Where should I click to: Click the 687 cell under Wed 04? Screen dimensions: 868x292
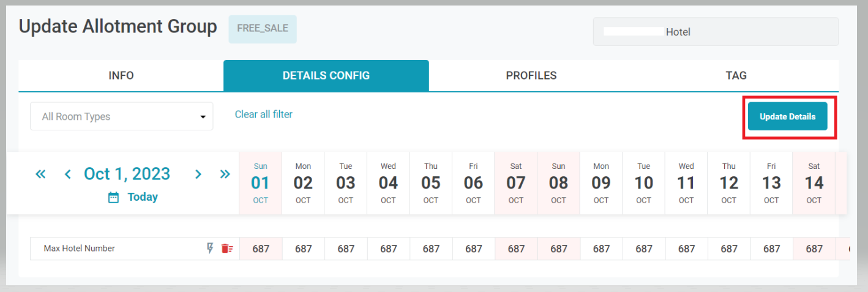click(388, 249)
